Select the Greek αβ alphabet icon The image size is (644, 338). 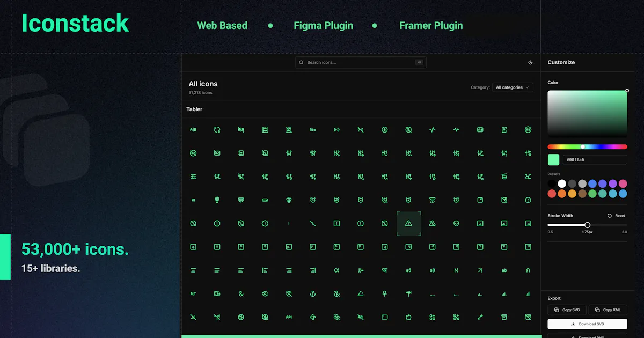tap(432, 270)
